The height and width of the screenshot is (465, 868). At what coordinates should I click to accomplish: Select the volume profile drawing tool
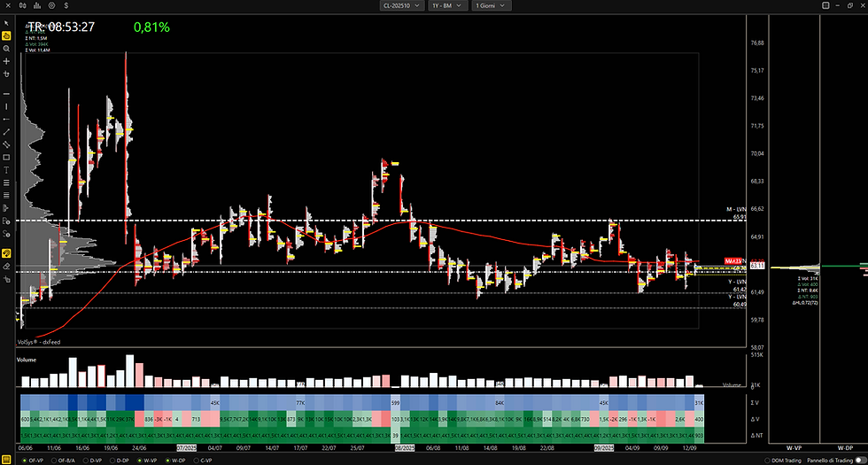tap(6, 208)
